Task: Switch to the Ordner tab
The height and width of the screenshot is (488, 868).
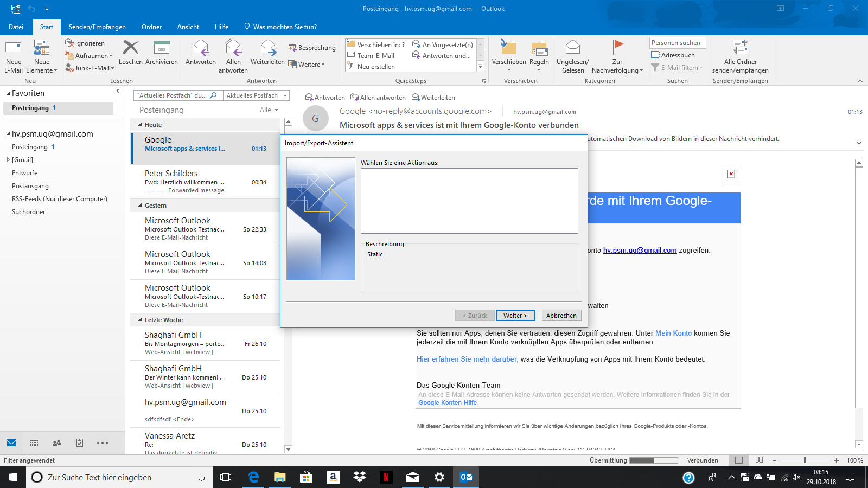Action: (x=152, y=27)
